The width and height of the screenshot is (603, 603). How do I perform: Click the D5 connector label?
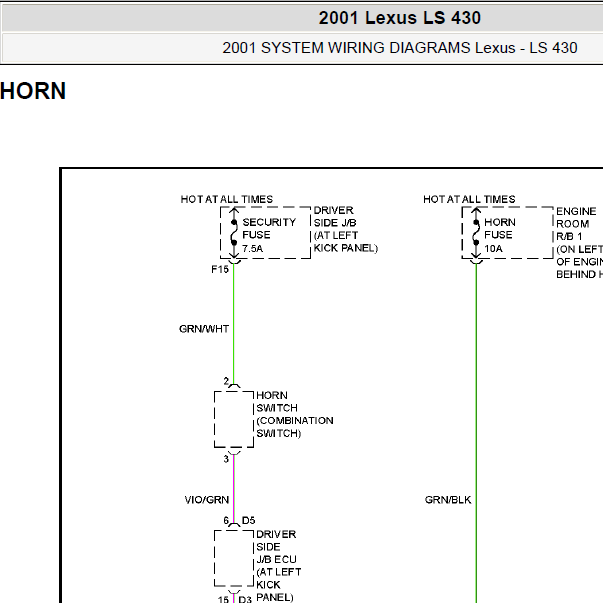point(248,520)
